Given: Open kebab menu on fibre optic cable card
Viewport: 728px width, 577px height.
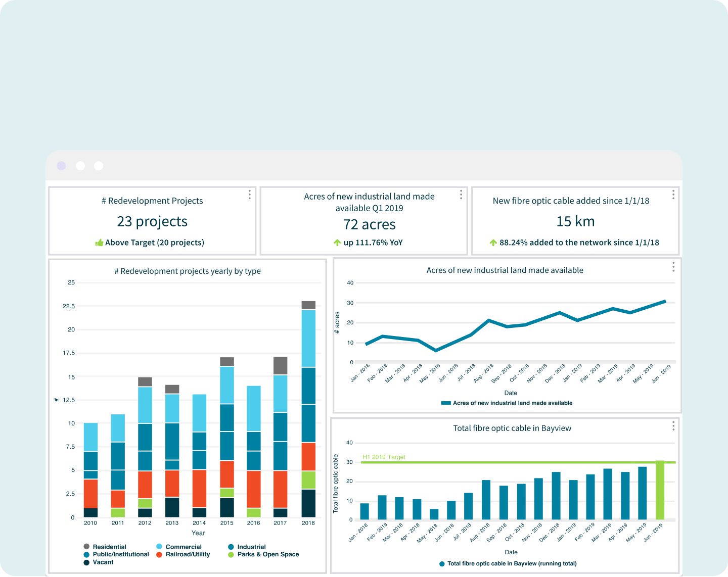Looking at the screenshot, I should coord(673,195).
